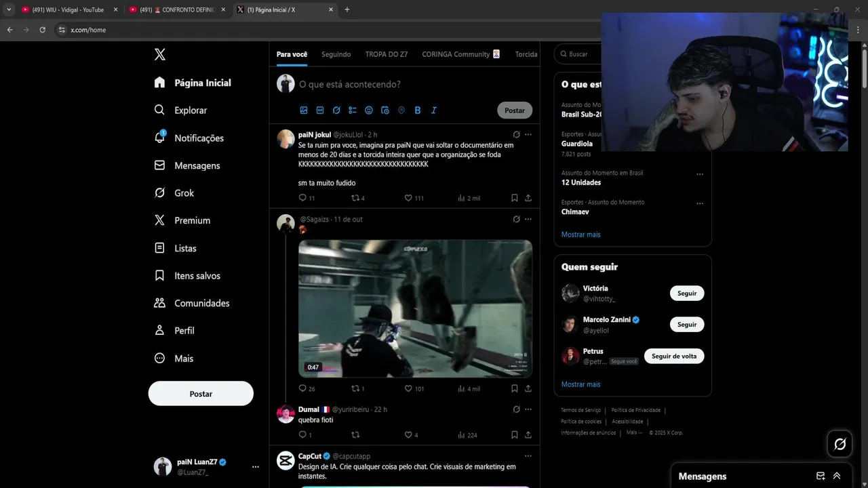Follow Marcelo Zanini in Quem seguir

[x=687, y=325]
